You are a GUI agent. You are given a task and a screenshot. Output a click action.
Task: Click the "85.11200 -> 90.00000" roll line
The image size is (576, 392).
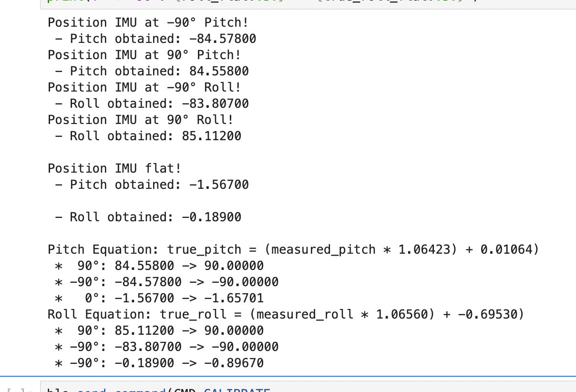159,330
